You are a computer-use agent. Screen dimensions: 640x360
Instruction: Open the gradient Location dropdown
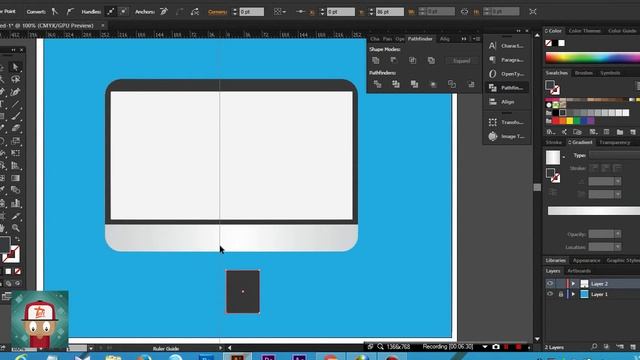(618, 247)
